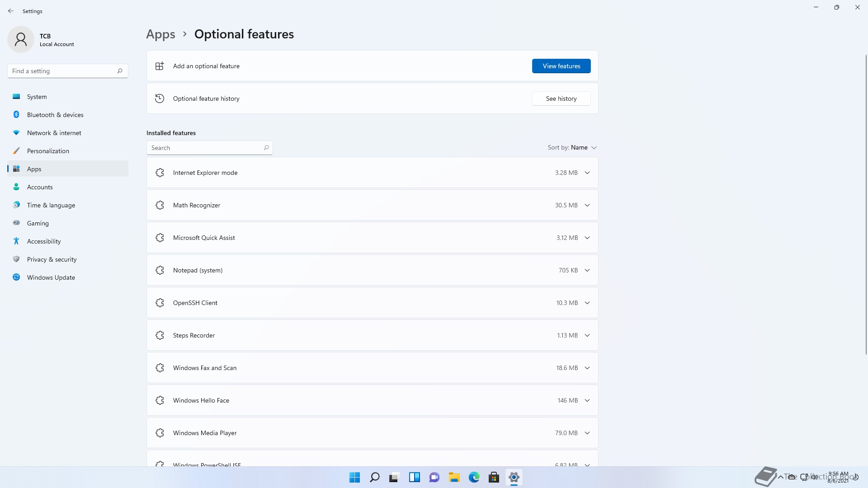Open System settings in sidebar
The image size is (868, 488).
pos(68,97)
